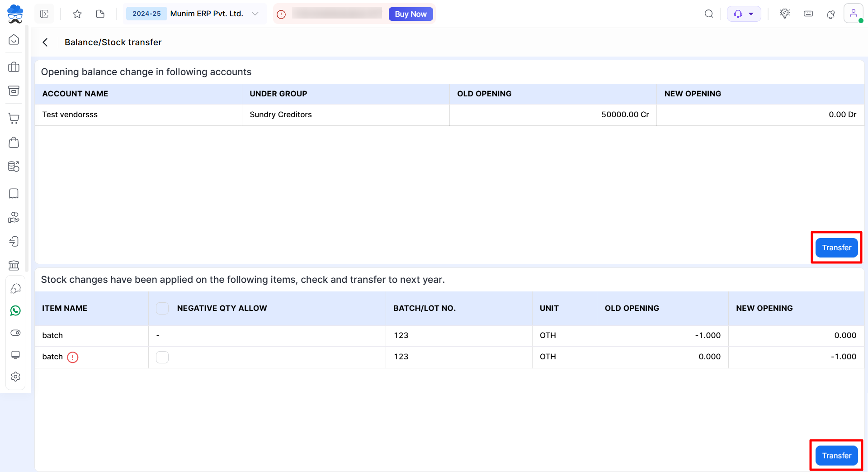Image resolution: width=868 pixels, height=472 pixels.
Task: Open the headset support dropdown
Action: coord(744,14)
